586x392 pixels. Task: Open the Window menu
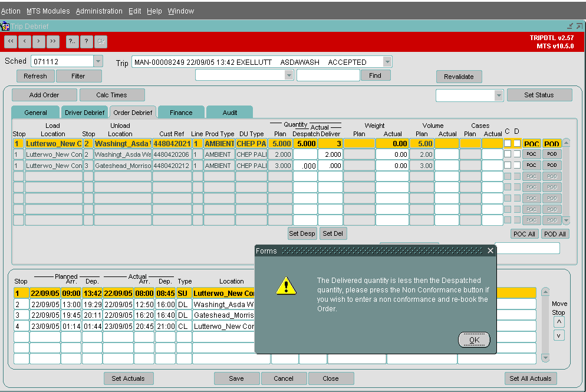click(181, 11)
